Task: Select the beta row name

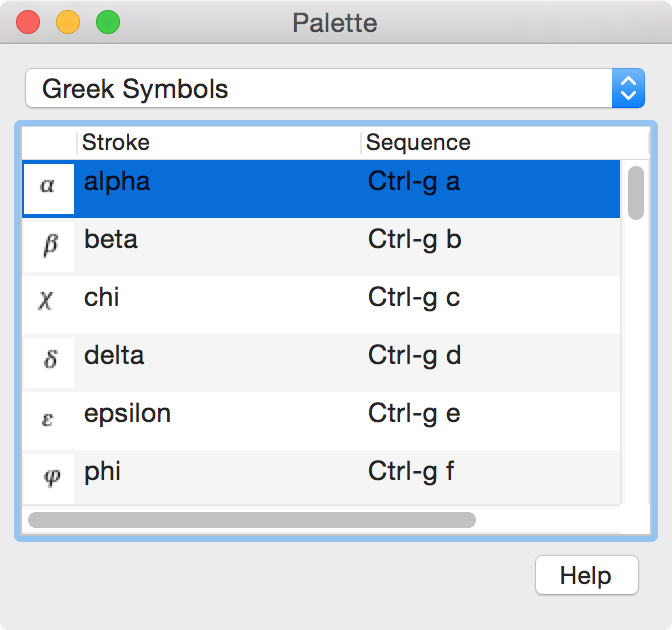Action: 111,239
